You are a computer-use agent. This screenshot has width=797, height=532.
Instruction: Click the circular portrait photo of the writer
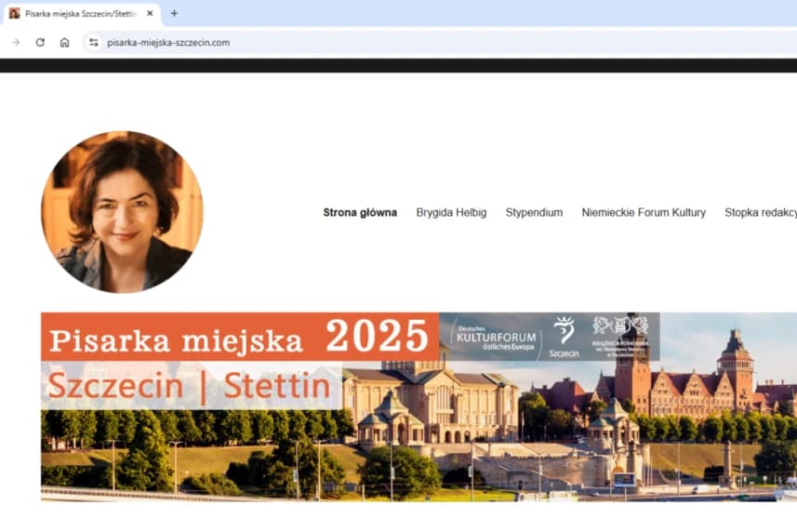click(122, 212)
